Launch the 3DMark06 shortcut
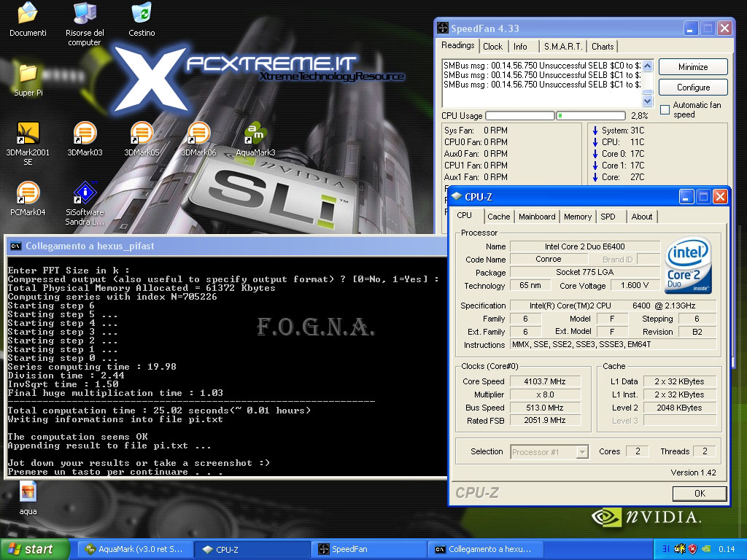Image resolution: width=747 pixels, height=560 pixels. (198, 139)
